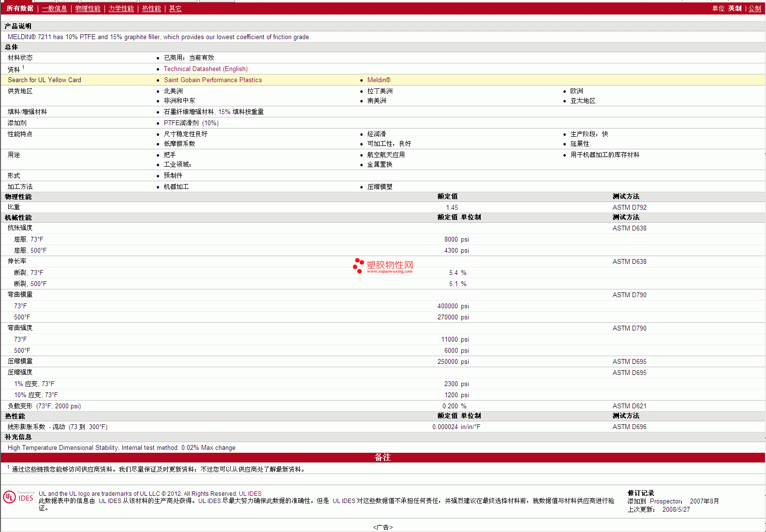The image size is (766, 532).
Task: Select the MELDIN® 7211 product description sentence
Action: [x=159, y=37]
